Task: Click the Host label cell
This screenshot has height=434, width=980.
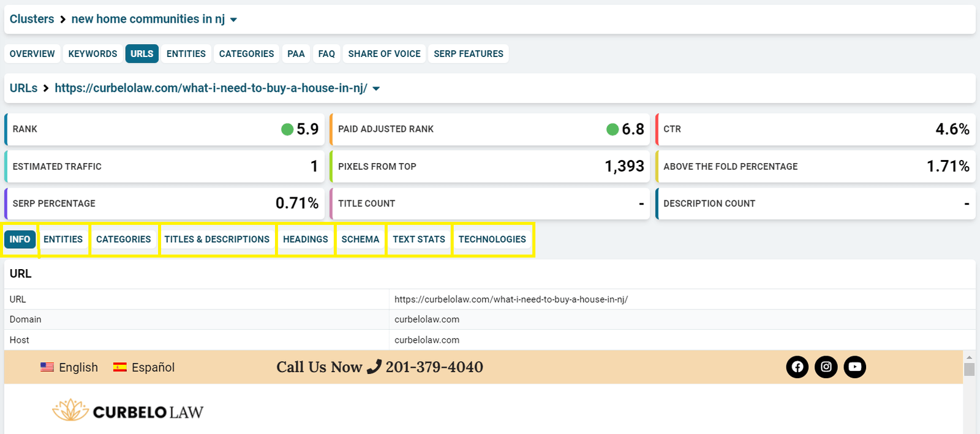Action: [x=197, y=340]
